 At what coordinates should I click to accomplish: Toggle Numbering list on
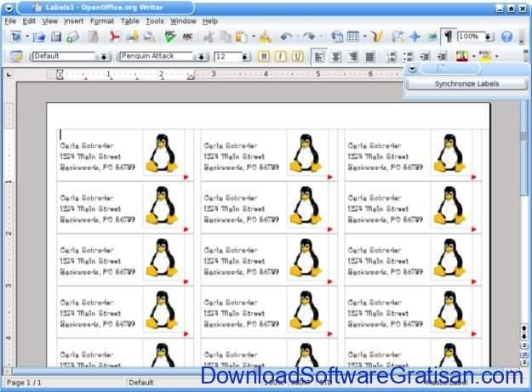pos(391,57)
